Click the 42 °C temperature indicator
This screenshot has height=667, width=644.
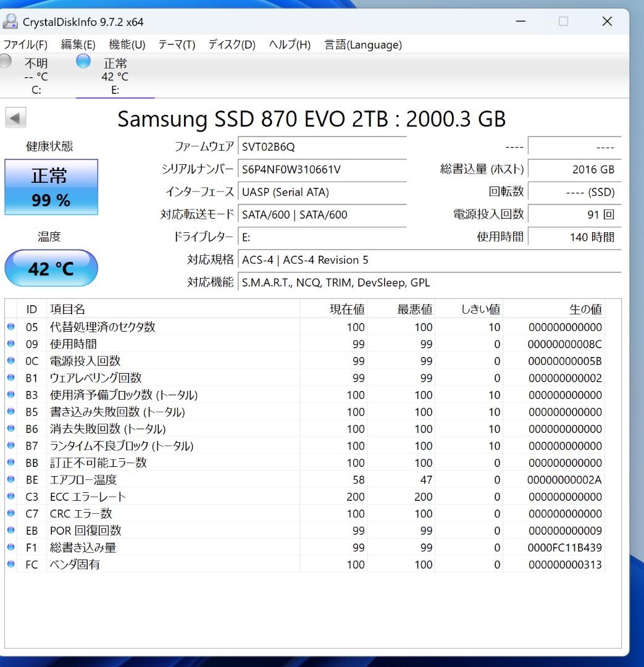coord(51,267)
